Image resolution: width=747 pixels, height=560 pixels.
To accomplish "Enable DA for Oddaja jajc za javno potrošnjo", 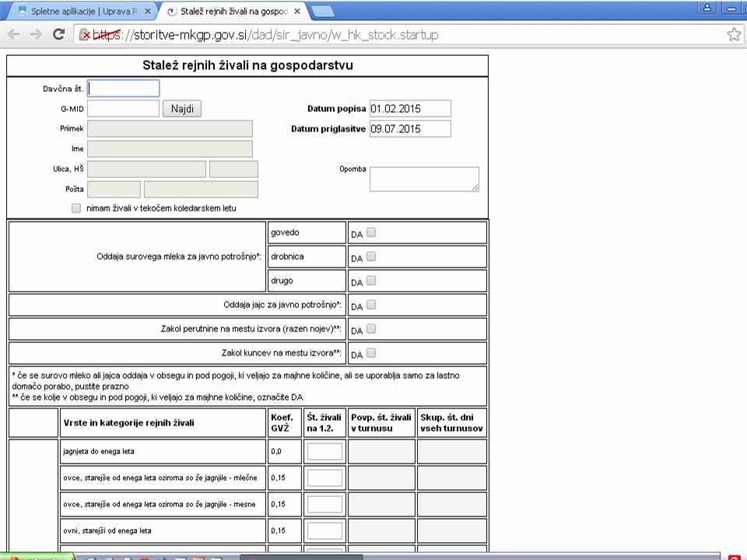I will [x=371, y=305].
